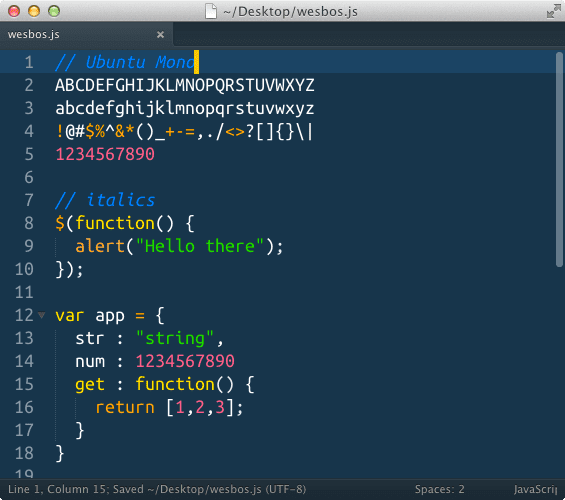
Task: Select the wesbos.js tab
Action: point(86,35)
